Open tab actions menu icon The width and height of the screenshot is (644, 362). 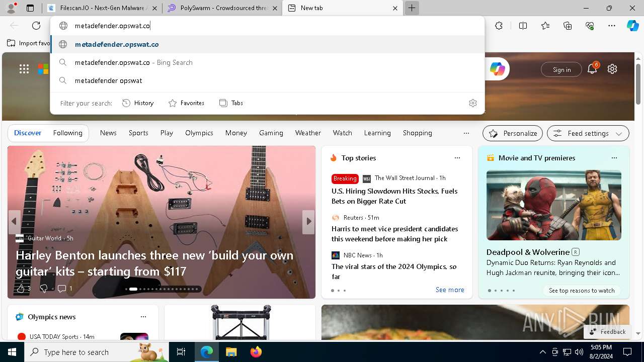click(x=30, y=8)
